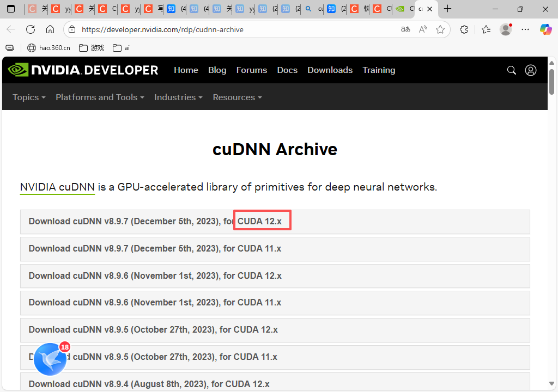Image resolution: width=558 pixels, height=392 pixels.
Task: Open Edge Settings and more ellipsis menu
Action: click(525, 29)
